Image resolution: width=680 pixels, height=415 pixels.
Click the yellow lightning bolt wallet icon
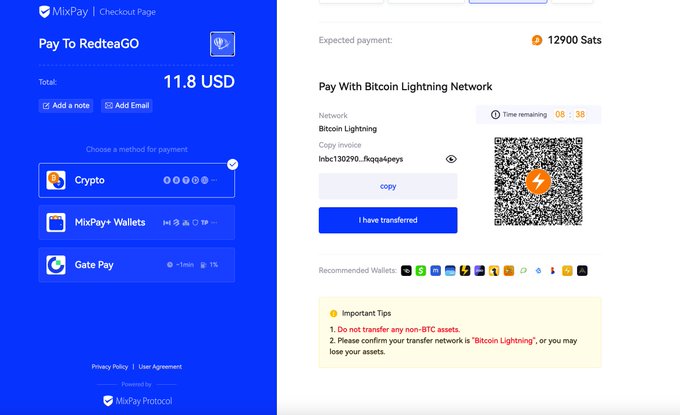click(x=464, y=271)
